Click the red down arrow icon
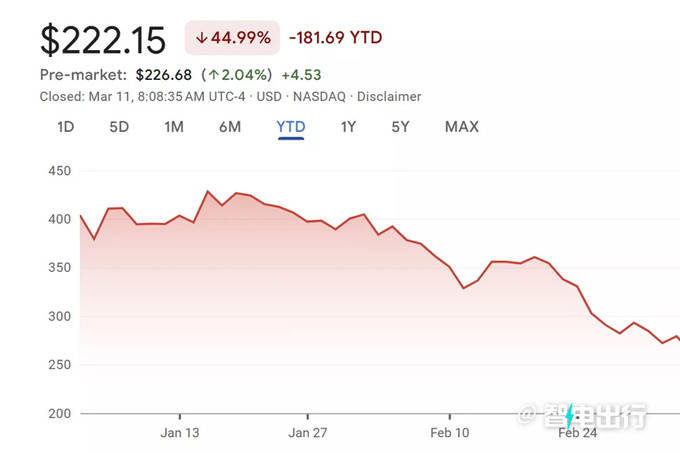Screen dimensions: 680x453 coord(201,38)
